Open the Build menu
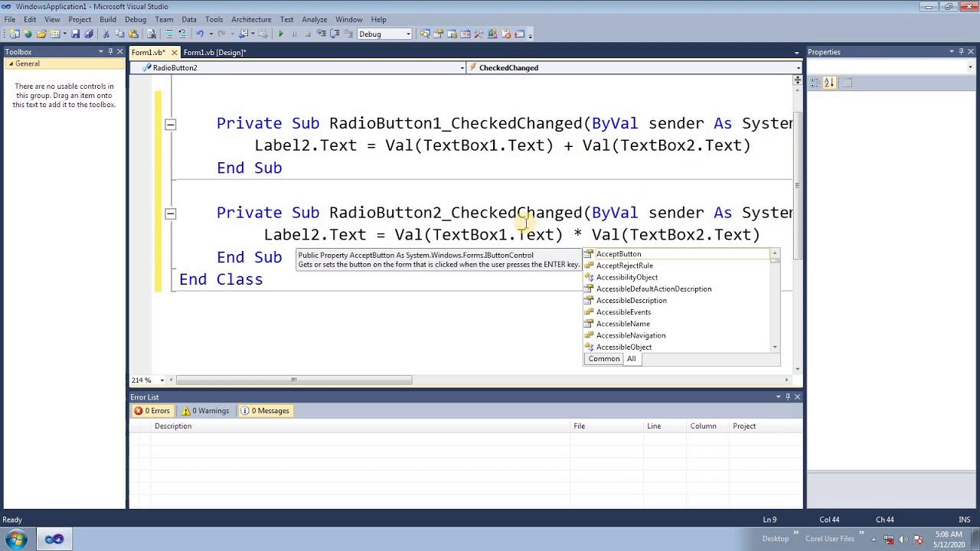The height and width of the screenshot is (551, 980). (x=107, y=19)
